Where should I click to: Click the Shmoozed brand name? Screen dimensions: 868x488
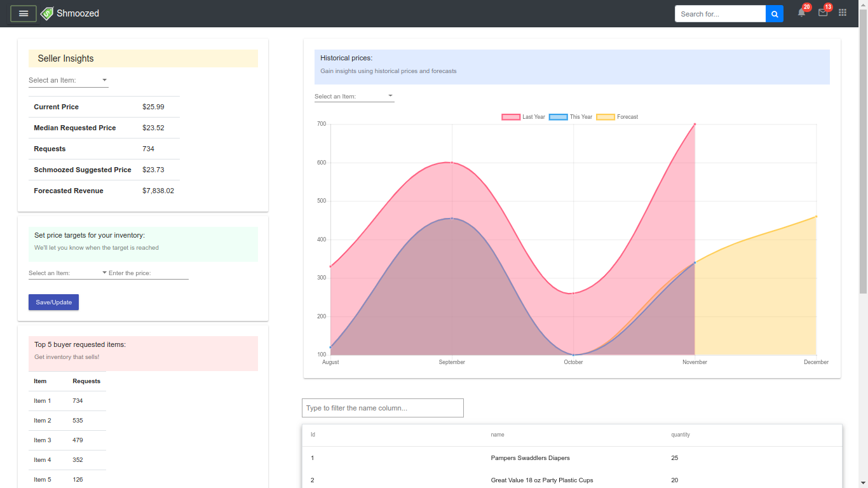click(78, 13)
